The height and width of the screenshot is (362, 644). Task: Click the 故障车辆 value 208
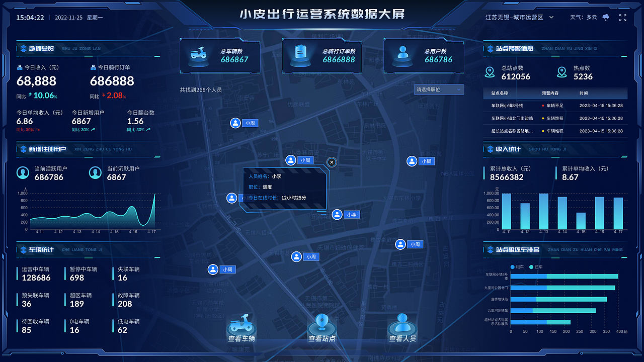[x=125, y=304]
